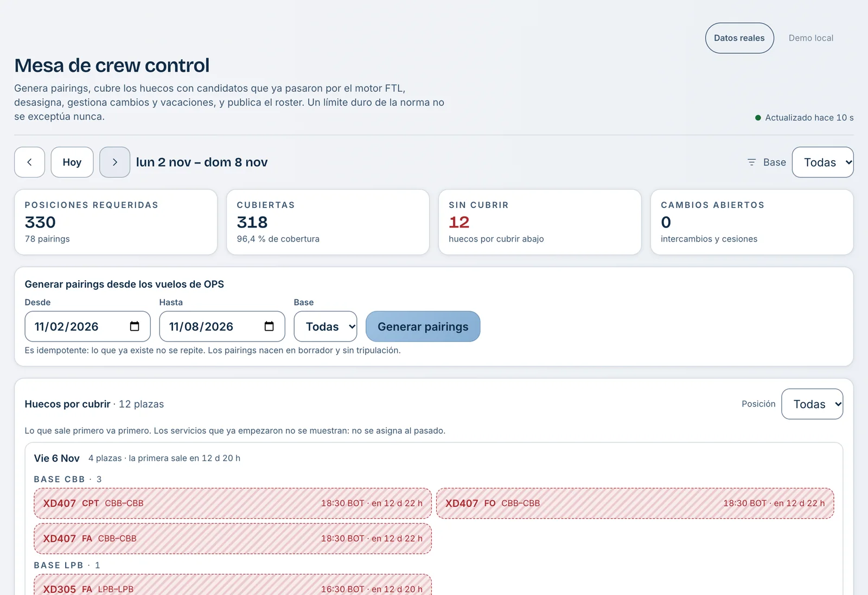Screen dimensions: 868x595
Task: Click the Vie 6 Nov day heading
Action: click(57, 458)
